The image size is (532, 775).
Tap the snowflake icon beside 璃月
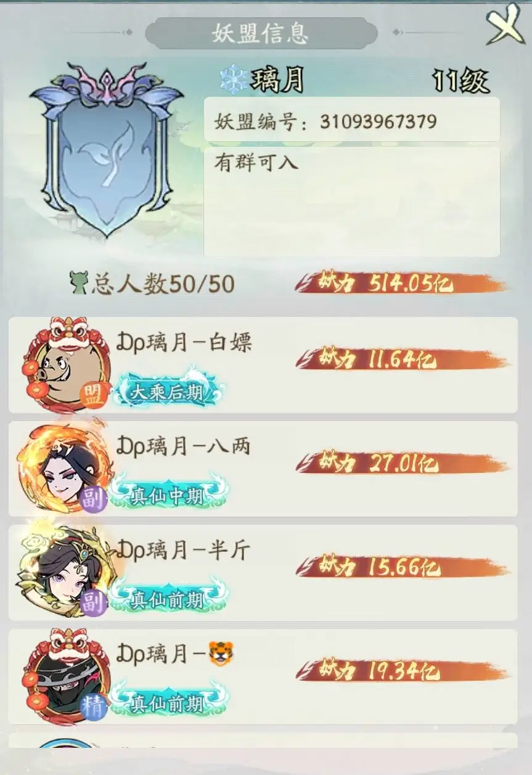(x=234, y=80)
